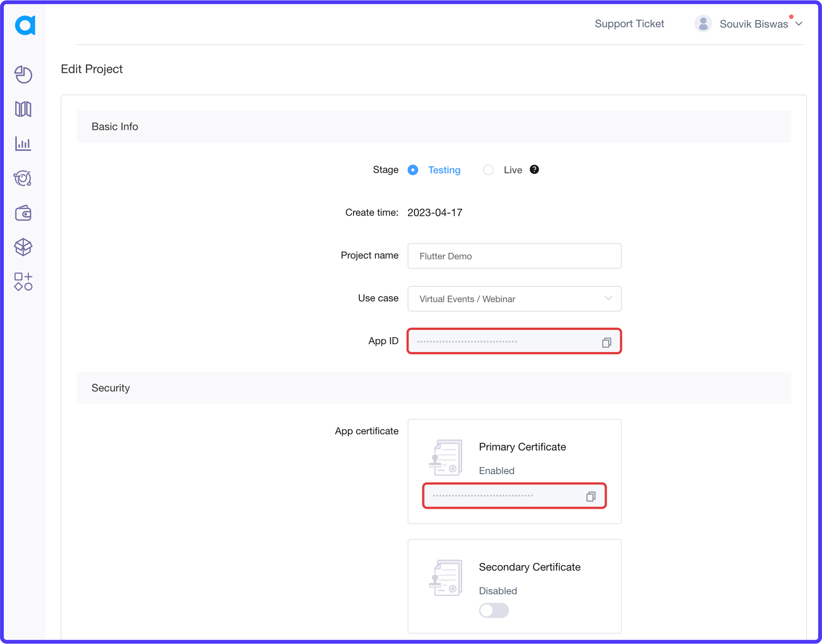Open the Use case dropdown
This screenshot has height=644, width=822.
608,299
